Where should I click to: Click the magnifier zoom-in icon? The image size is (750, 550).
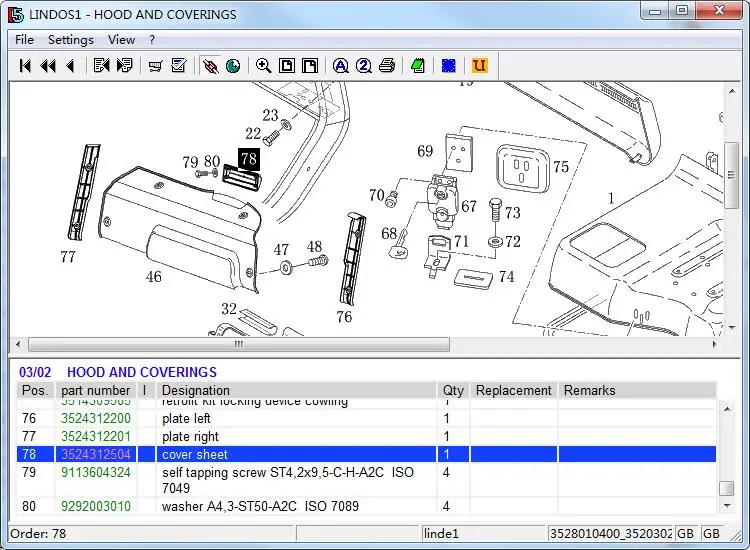[x=263, y=66]
